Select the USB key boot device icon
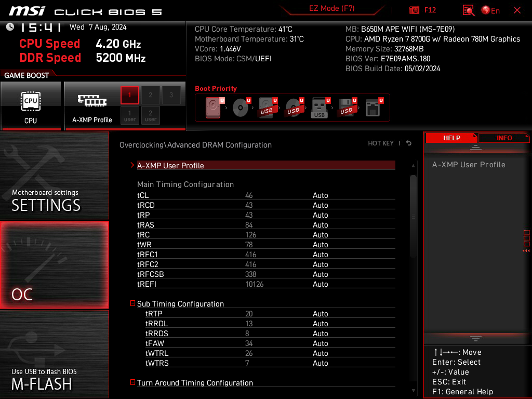This screenshot has width=532, height=399. pos(321,108)
